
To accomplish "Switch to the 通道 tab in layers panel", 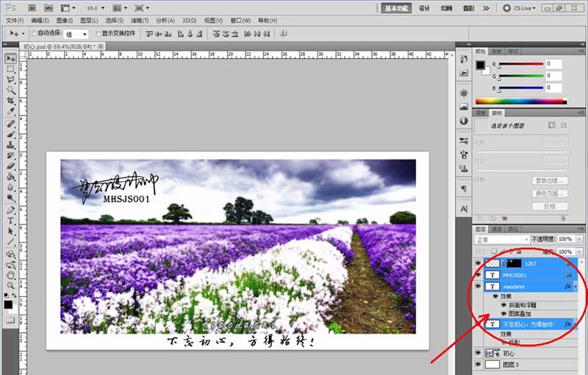I will pyautogui.click(x=497, y=229).
